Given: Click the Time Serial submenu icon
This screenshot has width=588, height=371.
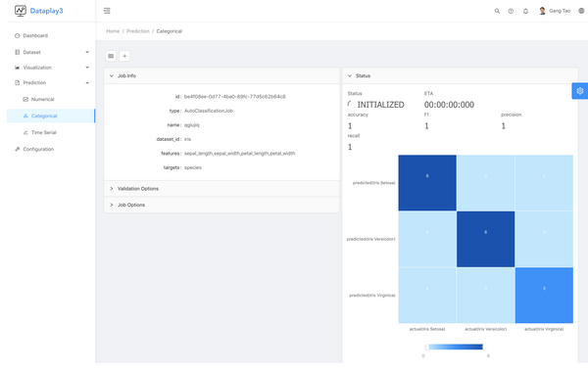Looking at the screenshot, I should pos(25,132).
